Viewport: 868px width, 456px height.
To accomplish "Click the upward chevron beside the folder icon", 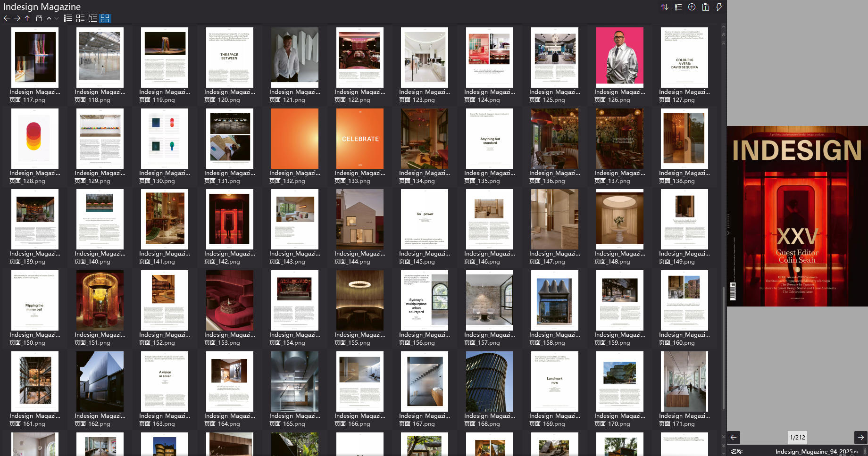I will pos(49,18).
